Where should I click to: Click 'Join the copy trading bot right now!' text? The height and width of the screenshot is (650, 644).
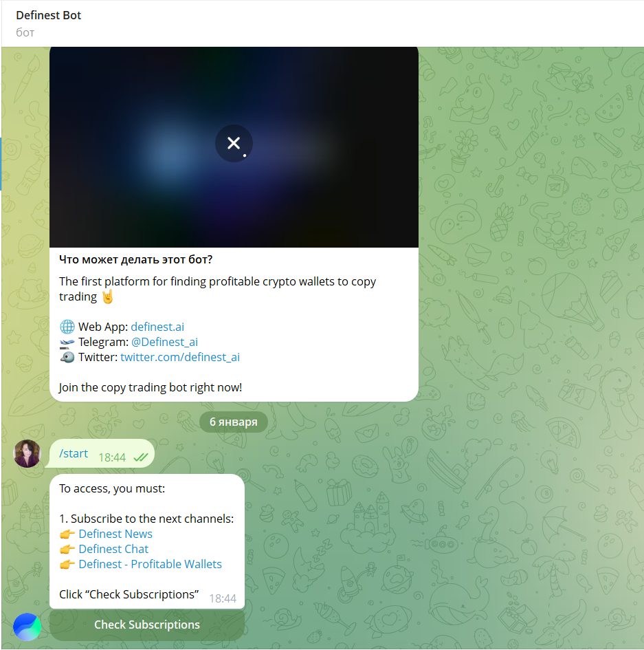(x=151, y=387)
